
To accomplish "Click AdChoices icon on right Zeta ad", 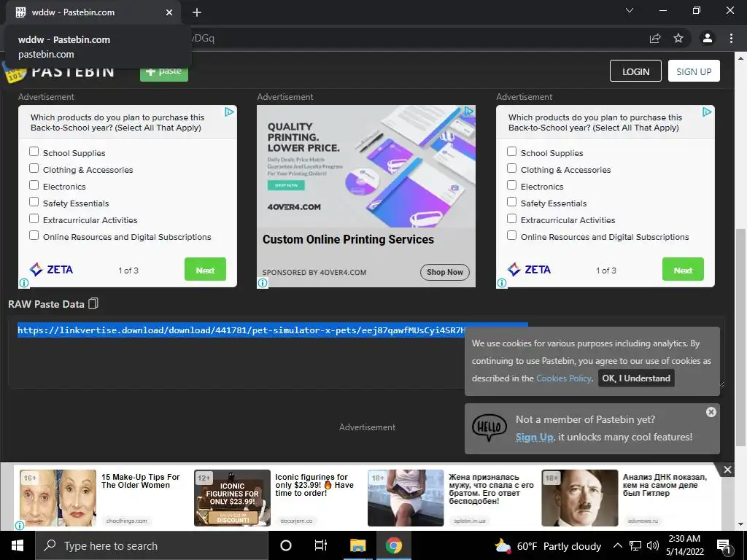I will click(x=707, y=112).
